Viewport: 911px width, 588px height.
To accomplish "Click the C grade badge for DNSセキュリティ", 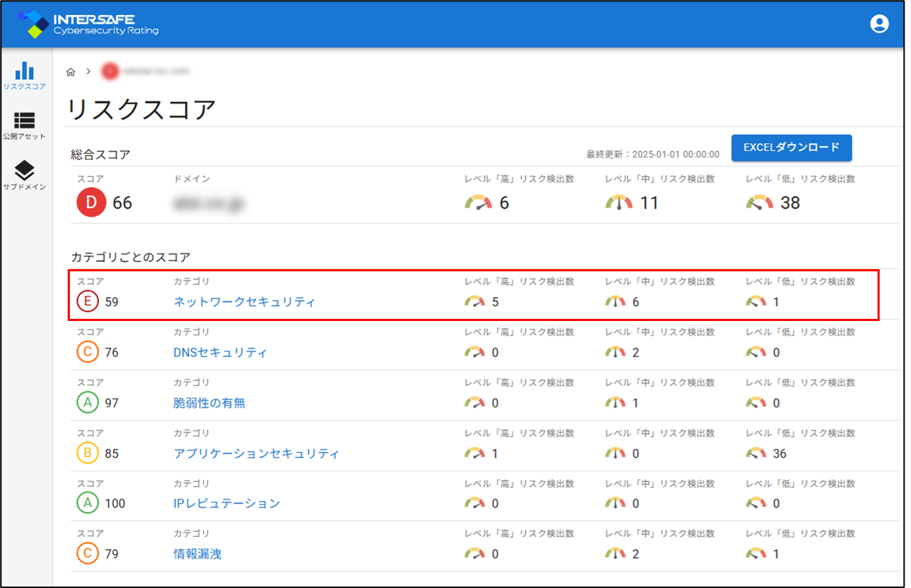I will tap(88, 353).
